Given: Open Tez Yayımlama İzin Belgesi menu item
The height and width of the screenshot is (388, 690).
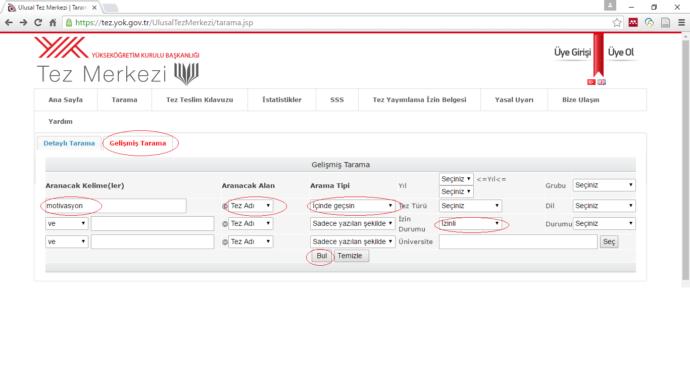Looking at the screenshot, I should tap(419, 100).
